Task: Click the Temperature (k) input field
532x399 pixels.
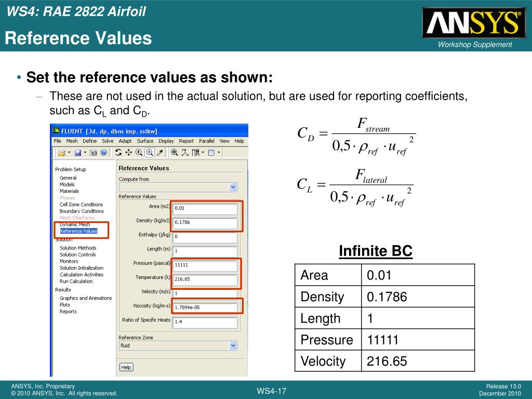Action: [205, 279]
